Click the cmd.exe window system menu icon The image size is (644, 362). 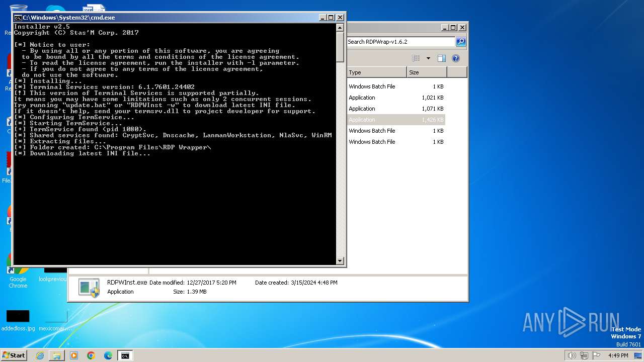[18, 18]
